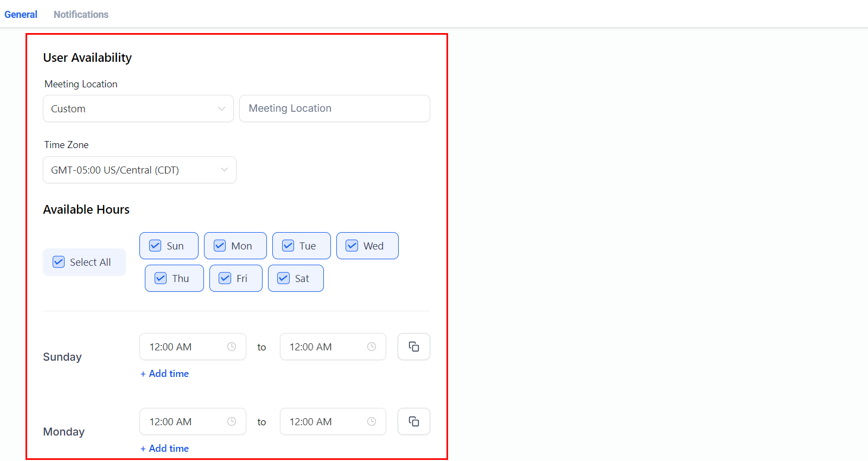This screenshot has width=868, height=461.
Task: Open the Custom meeting location dropdown
Action: coord(138,108)
